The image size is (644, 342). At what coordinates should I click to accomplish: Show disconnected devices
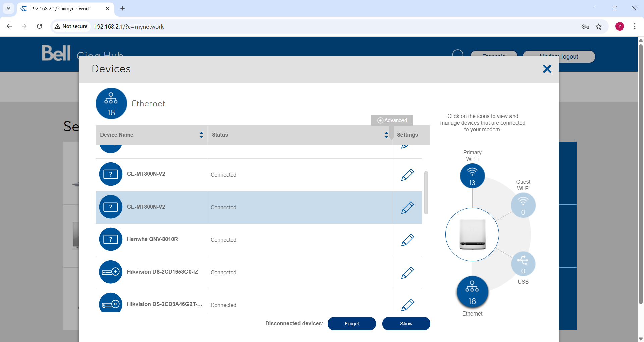[x=406, y=324]
